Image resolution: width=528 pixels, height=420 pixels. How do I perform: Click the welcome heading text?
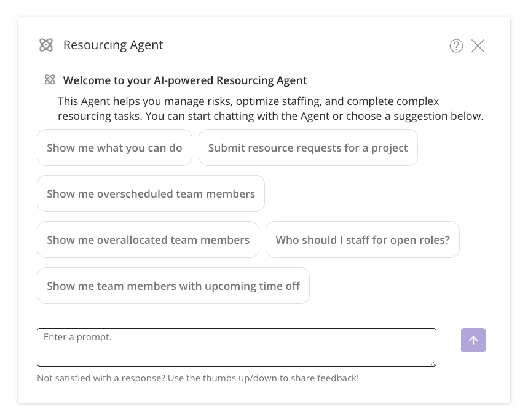coord(184,80)
